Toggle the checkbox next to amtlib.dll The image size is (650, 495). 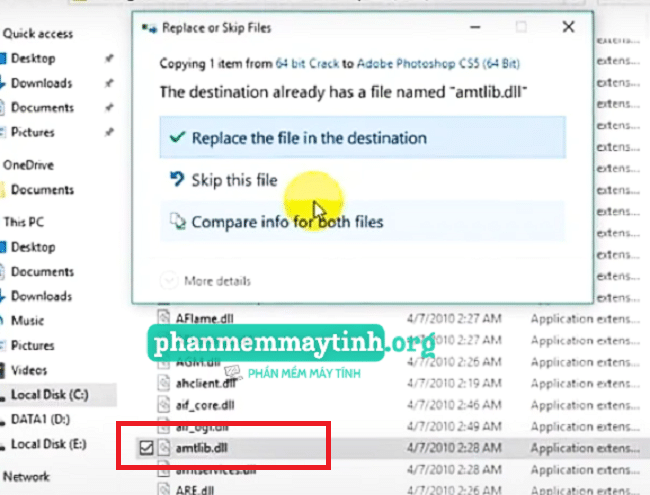(147, 448)
